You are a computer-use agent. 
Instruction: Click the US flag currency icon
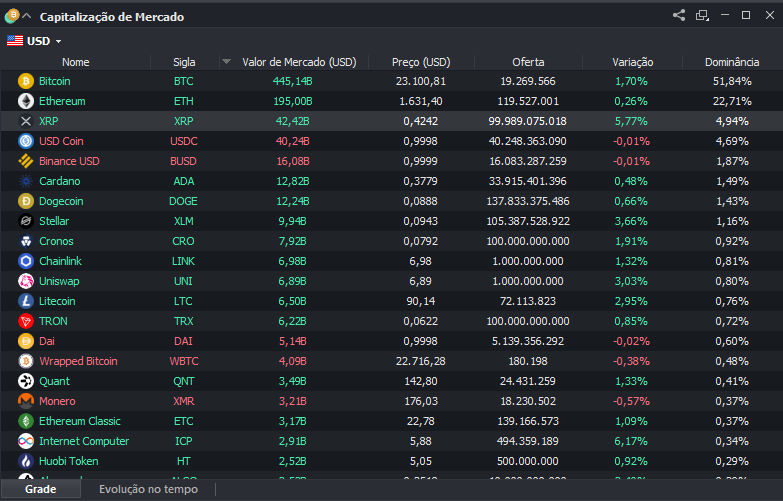[x=15, y=40]
